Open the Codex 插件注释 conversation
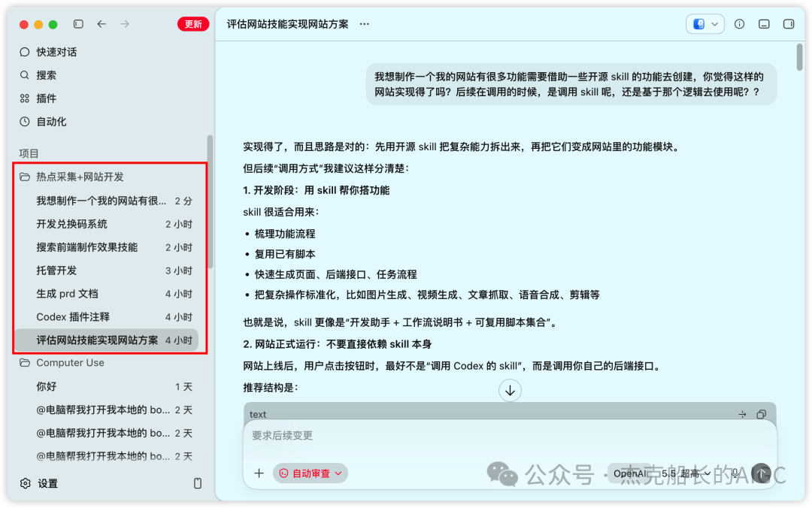Image resolution: width=812 pixels, height=508 pixels. tap(106, 317)
